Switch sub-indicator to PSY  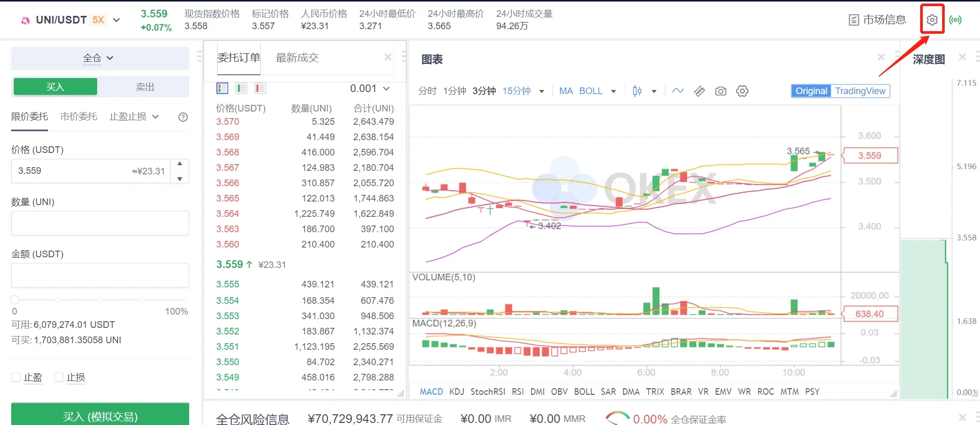[812, 392]
